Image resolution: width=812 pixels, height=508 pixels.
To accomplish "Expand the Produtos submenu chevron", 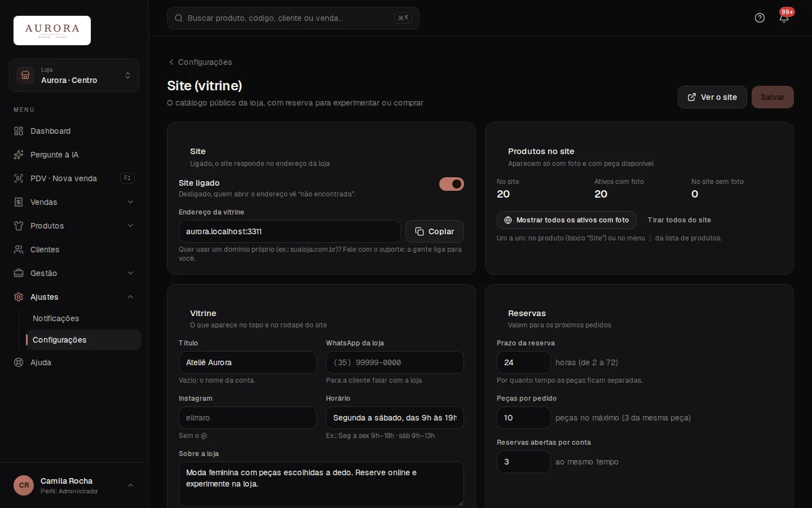I will click(x=130, y=226).
